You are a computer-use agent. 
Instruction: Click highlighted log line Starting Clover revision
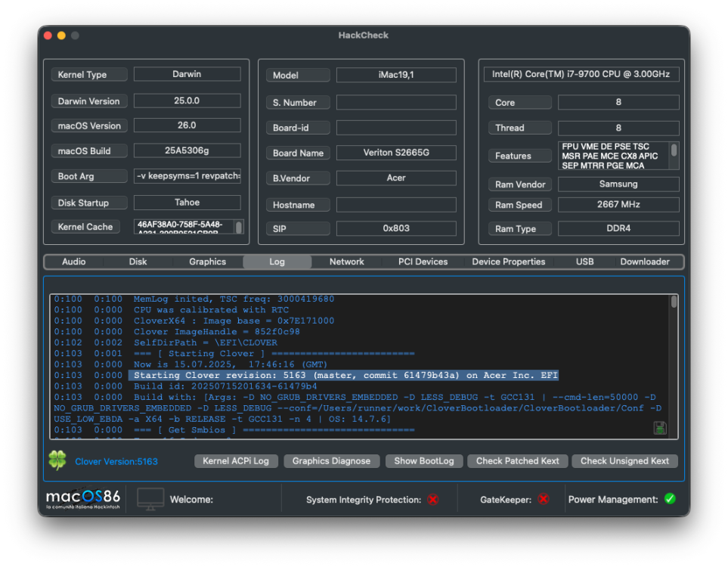pyautogui.click(x=343, y=375)
